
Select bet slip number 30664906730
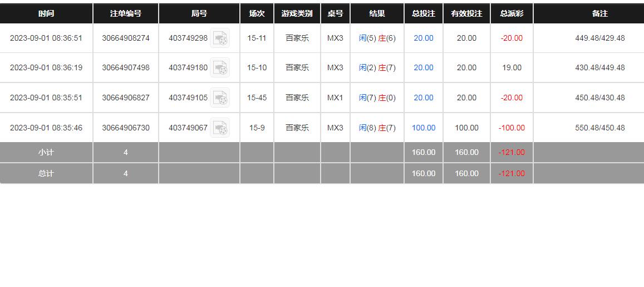click(126, 128)
